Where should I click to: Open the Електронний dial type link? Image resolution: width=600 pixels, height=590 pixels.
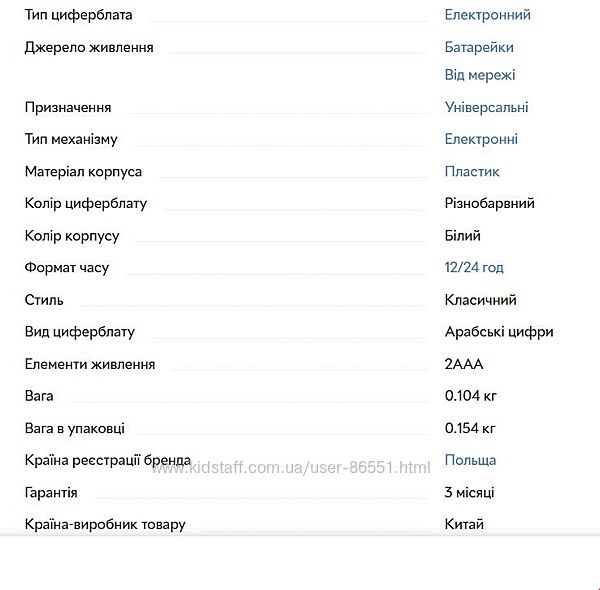(487, 15)
